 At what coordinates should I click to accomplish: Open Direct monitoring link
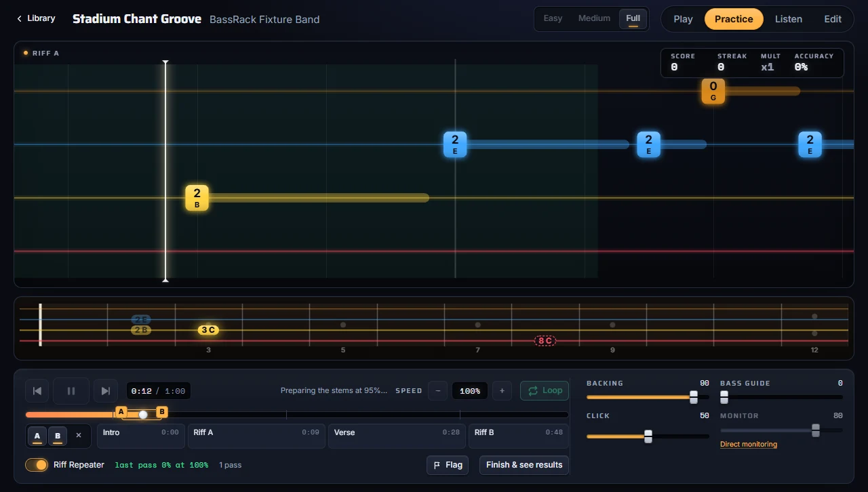click(x=749, y=445)
